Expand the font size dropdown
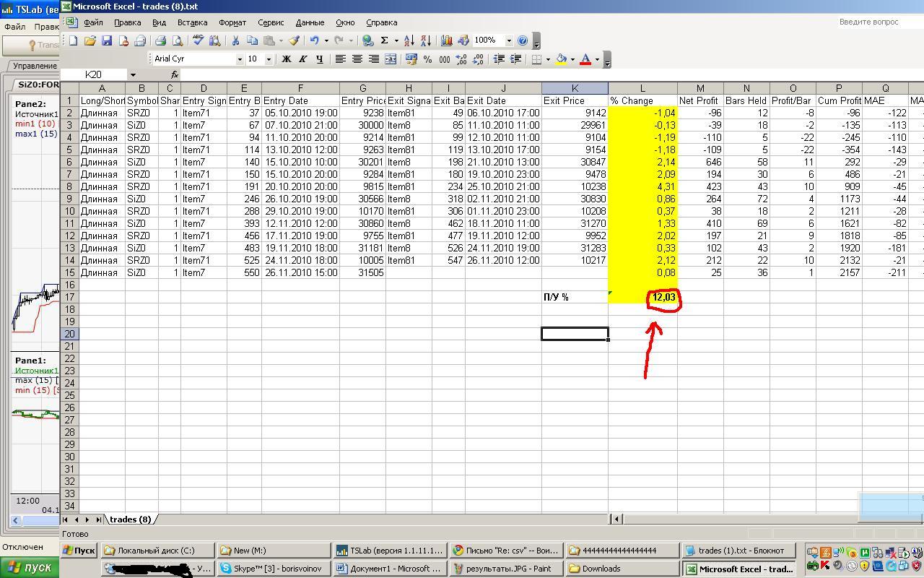This screenshot has width=924, height=578. point(269,59)
